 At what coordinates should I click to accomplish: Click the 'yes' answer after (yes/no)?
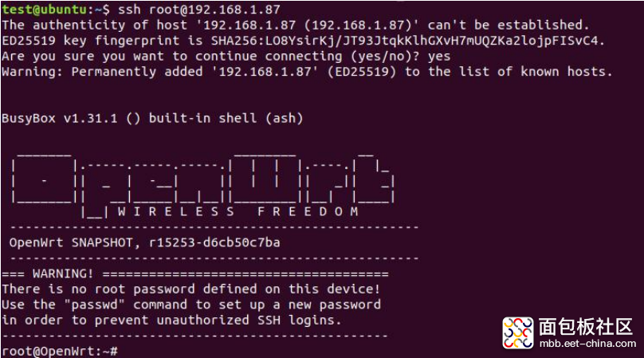[439, 57]
